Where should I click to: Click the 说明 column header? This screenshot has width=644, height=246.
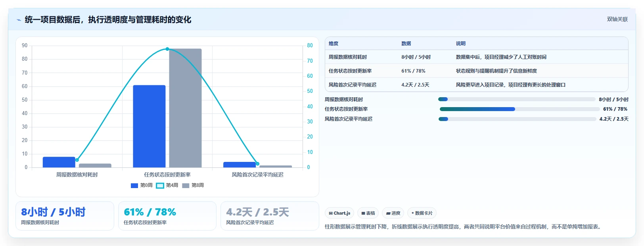pyautogui.click(x=461, y=44)
